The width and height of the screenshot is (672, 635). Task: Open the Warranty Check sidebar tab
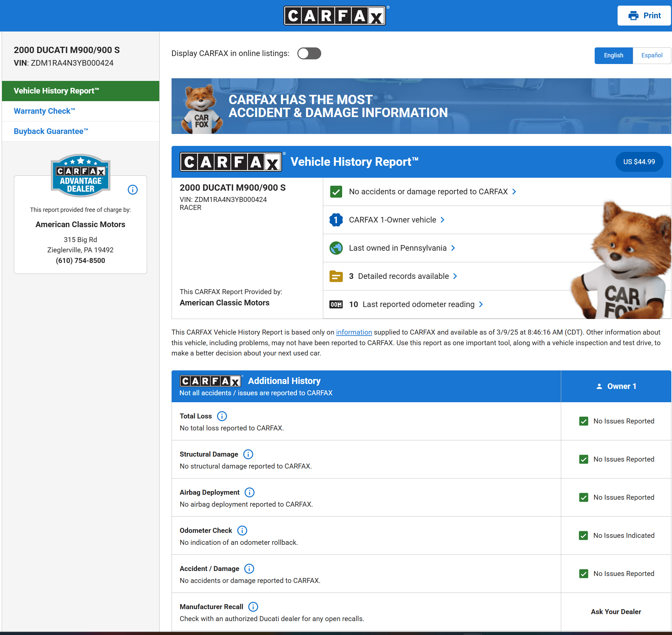coord(44,111)
